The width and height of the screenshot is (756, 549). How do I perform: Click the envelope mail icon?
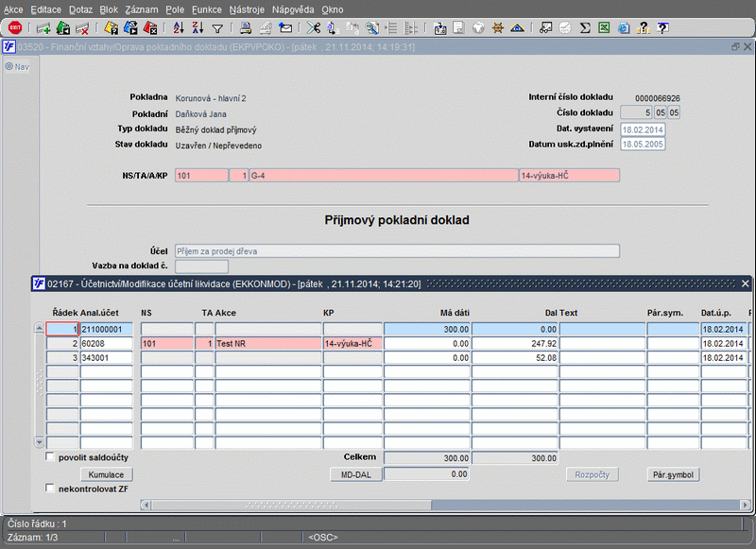point(285,28)
